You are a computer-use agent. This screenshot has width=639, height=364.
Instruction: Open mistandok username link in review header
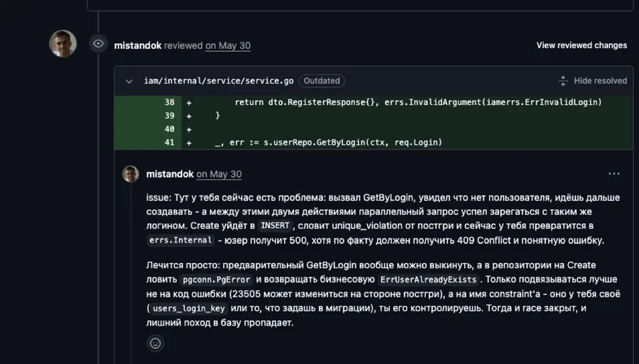tap(138, 45)
